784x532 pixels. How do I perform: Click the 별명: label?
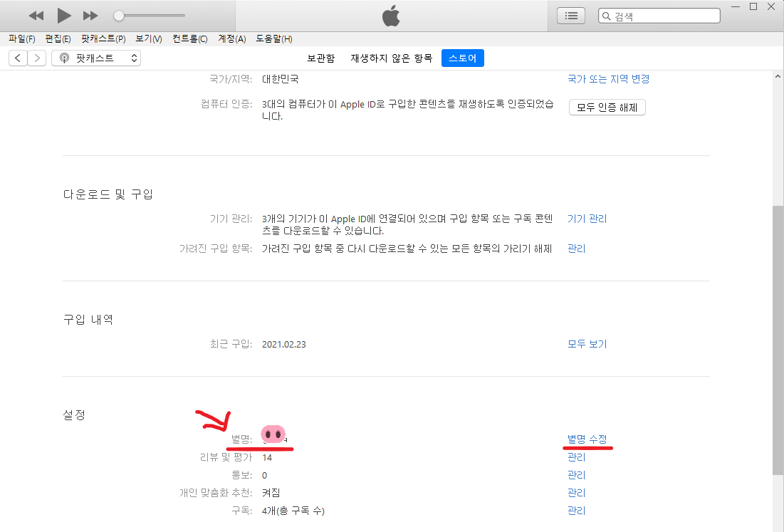(241, 439)
